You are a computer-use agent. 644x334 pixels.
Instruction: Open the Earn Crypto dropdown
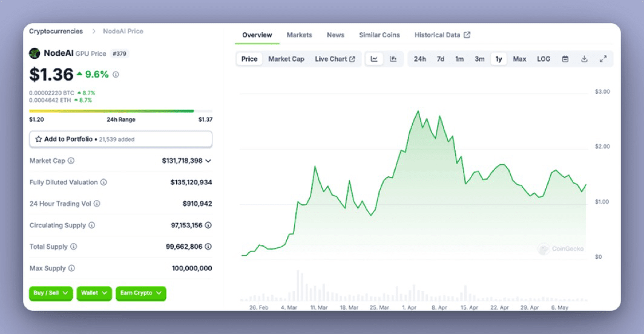[141, 293]
